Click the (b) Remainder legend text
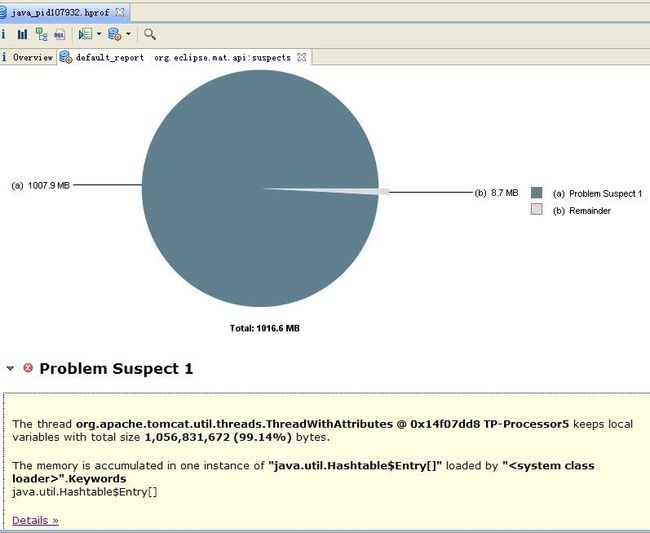The image size is (650, 533). tap(582, 211)
